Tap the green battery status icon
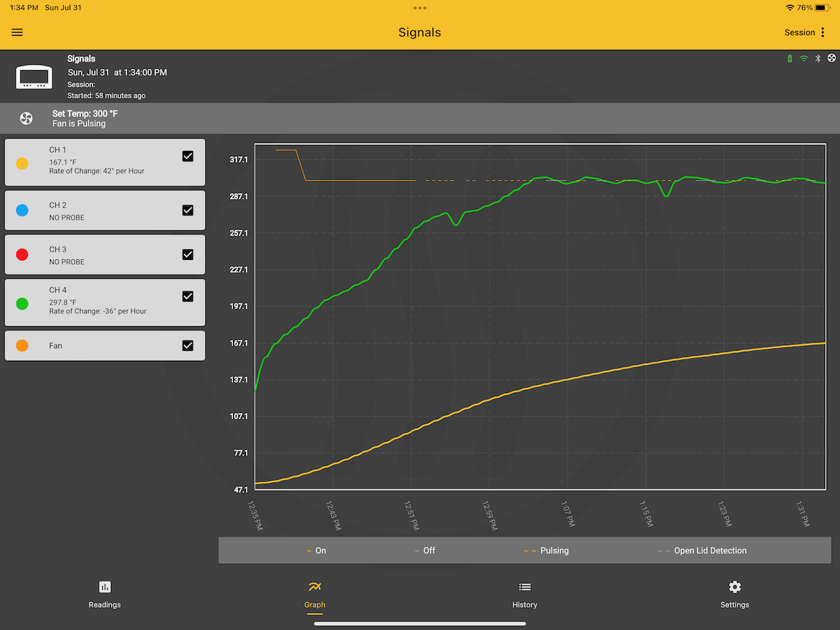840x630 pixels. 789,58
